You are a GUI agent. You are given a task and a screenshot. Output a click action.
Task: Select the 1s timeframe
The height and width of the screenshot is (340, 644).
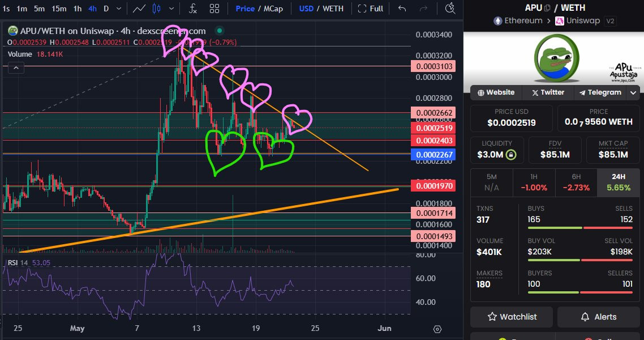click(6, 8)
